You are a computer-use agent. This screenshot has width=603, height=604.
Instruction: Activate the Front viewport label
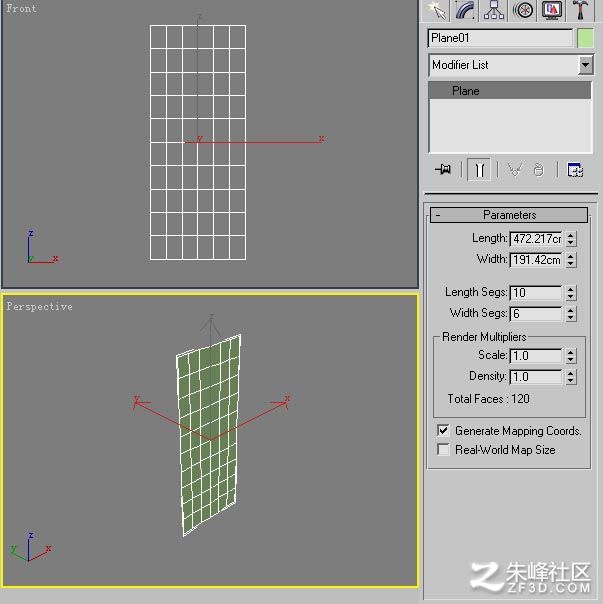(x=21, y=8)
